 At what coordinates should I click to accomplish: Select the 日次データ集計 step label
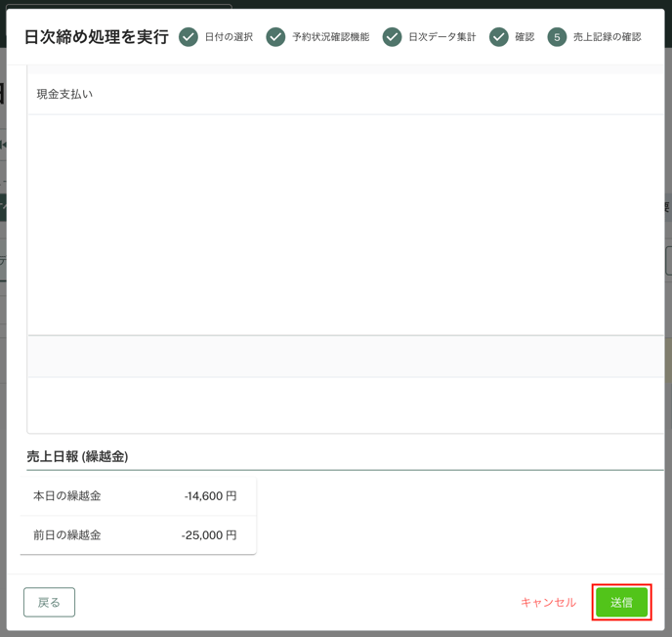point(442,37)
